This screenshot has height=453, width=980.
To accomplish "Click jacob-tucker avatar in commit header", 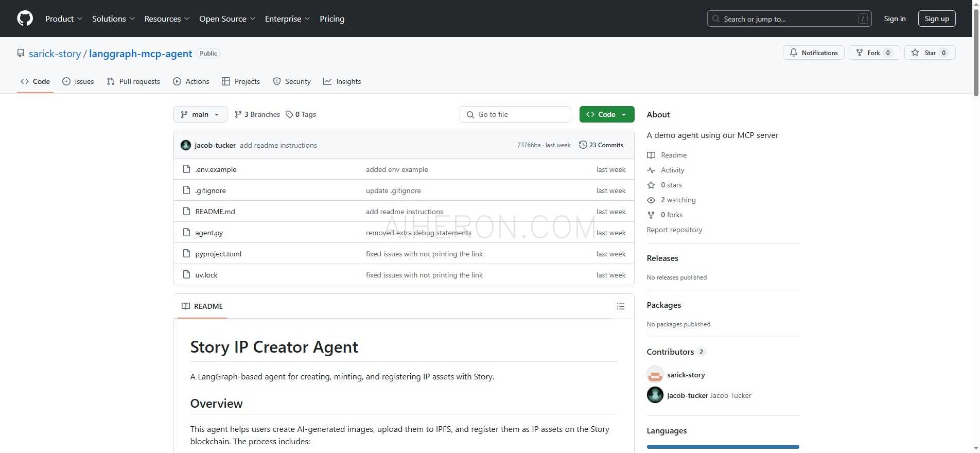I will pyautogui.click(x=186, y=145).
